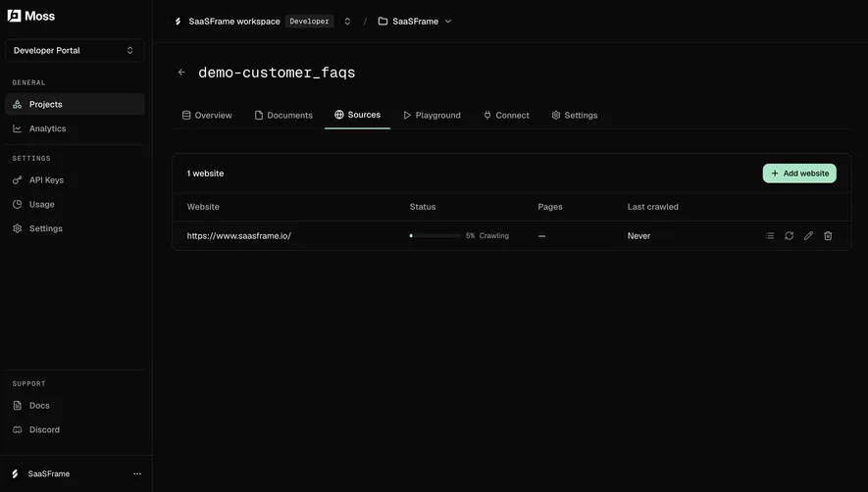Click the Developer plan badge
The image size is (868, 492).
tap(310, 22)
